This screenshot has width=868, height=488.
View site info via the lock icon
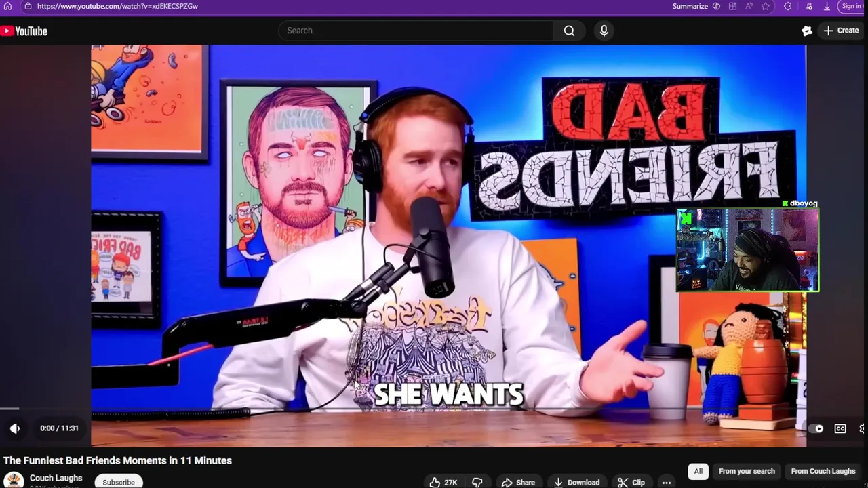[x=27, y=6]
